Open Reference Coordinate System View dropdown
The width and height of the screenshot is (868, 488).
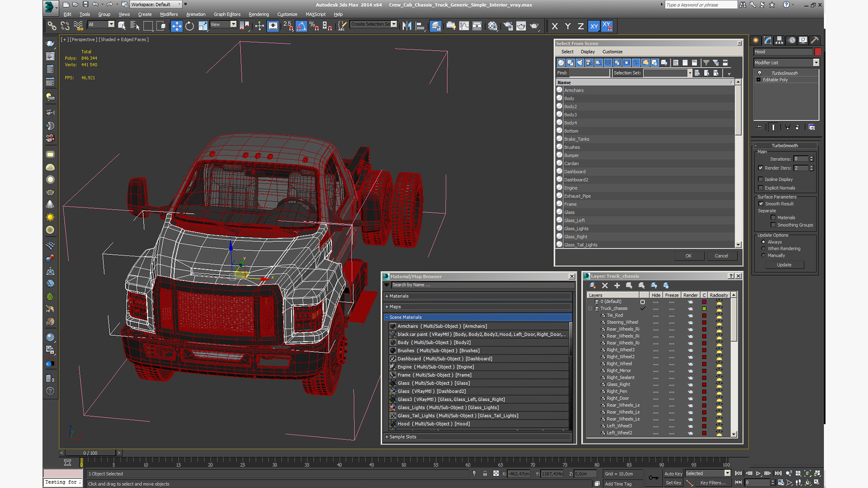pyautogui.click(x=233, y=24)
